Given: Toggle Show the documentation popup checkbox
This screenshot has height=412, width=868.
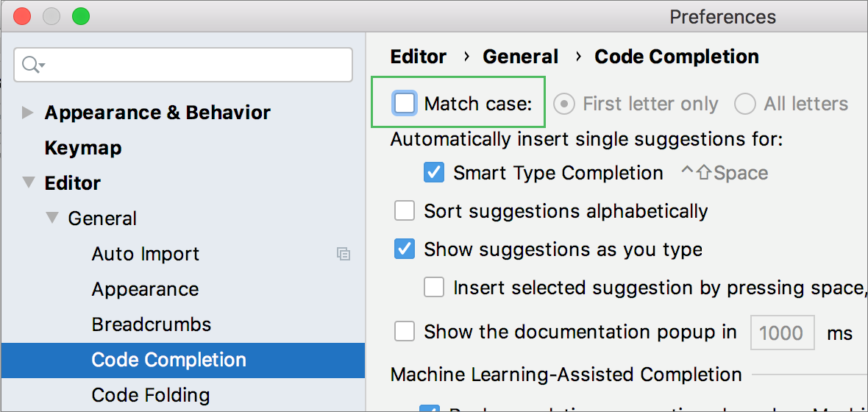Looking at the screenshot, I should [x=405, y=332].
